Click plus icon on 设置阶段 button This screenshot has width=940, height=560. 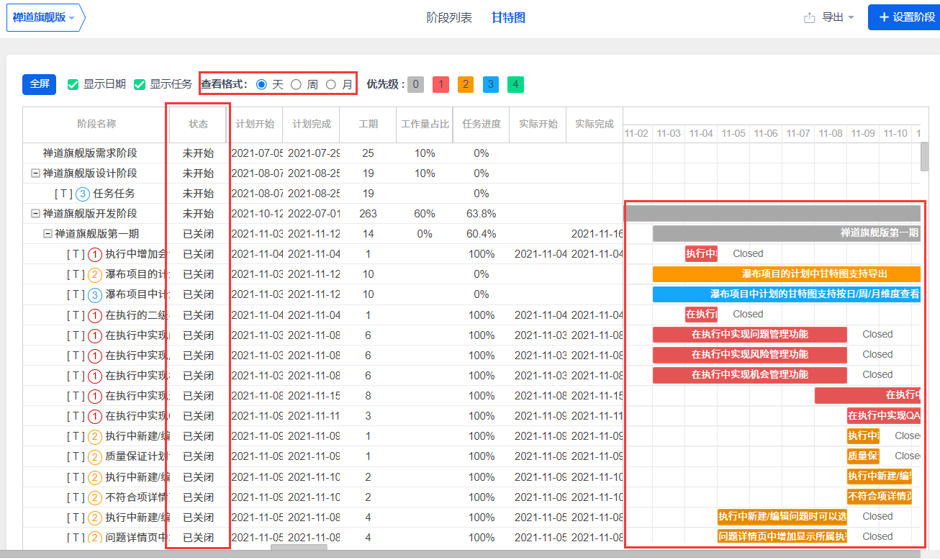(883, 17)
